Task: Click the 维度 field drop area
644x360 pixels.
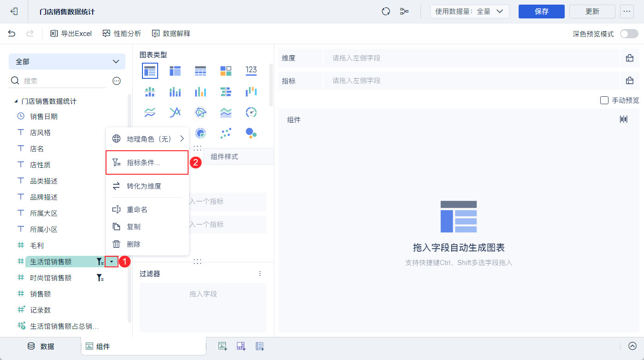Action: pyautogui.click(x=472, y=58)
